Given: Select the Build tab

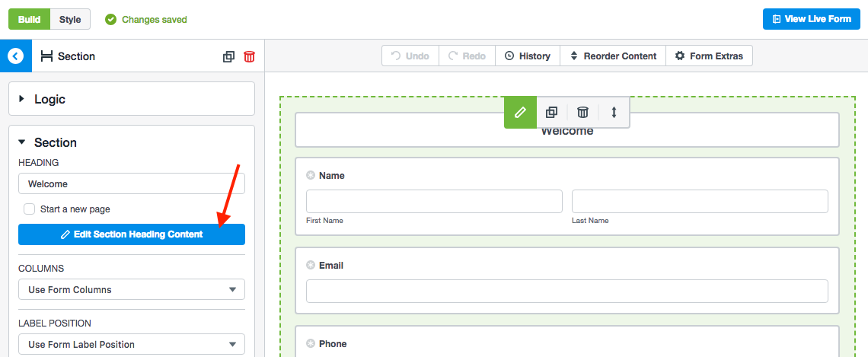Looking at the screenshot, I should coord(30,19).
